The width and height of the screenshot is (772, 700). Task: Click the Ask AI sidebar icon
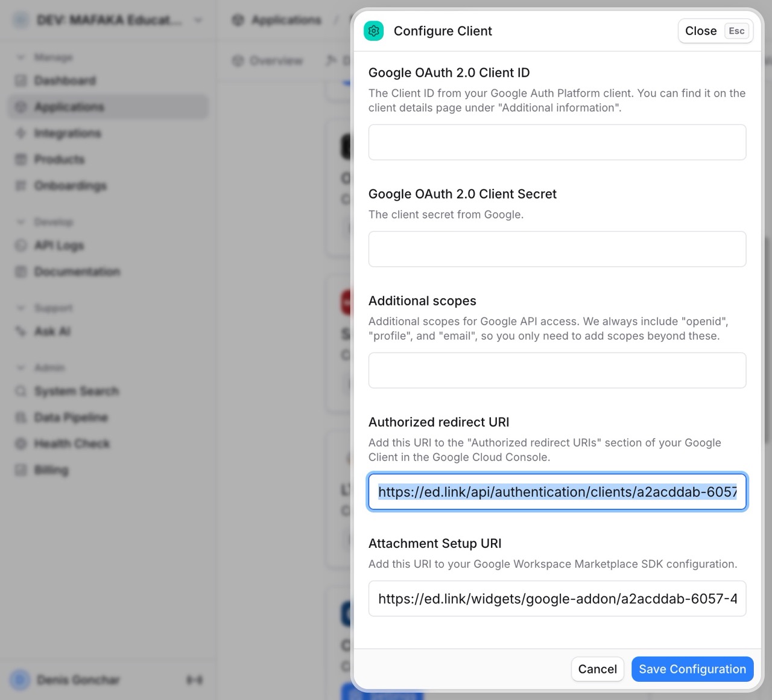click(x=21, y=331)
